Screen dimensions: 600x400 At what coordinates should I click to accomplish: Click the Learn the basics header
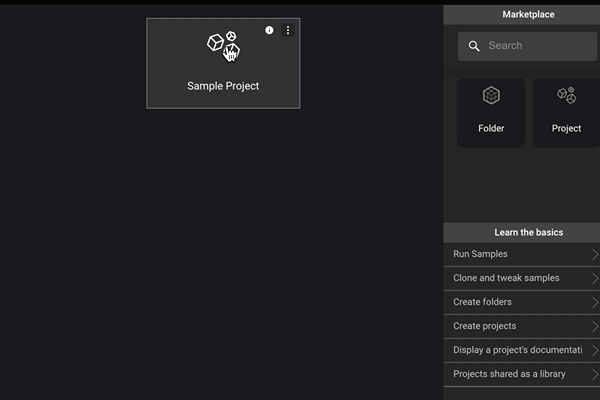click(521, 232)
